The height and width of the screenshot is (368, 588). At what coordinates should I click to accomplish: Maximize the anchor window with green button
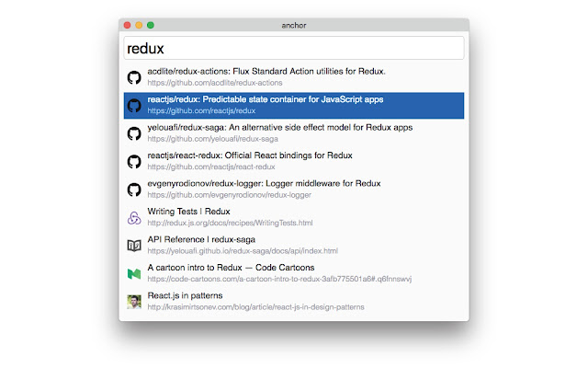151,25
